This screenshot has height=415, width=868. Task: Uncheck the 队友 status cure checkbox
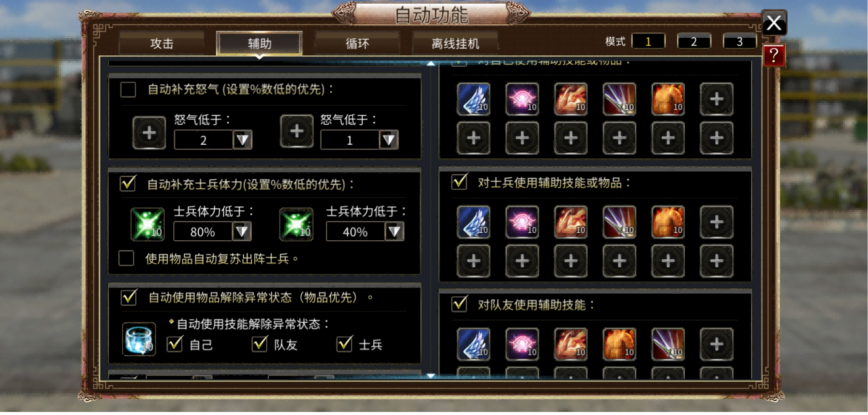pos(260,344)
